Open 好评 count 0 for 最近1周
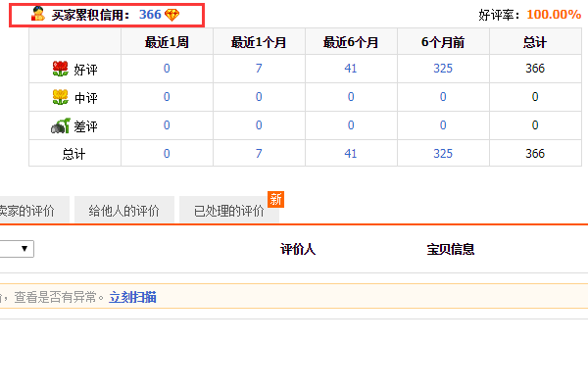This screenshot has width=588, height=392. click(167, 69)
